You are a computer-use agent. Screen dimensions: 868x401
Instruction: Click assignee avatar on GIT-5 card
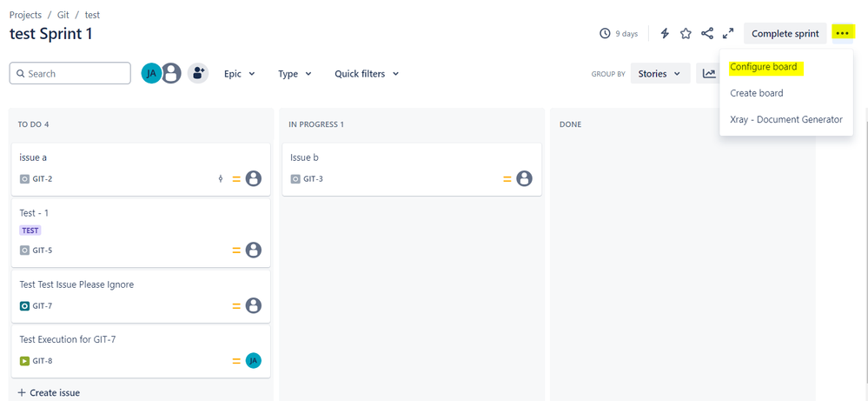[254, 250]
